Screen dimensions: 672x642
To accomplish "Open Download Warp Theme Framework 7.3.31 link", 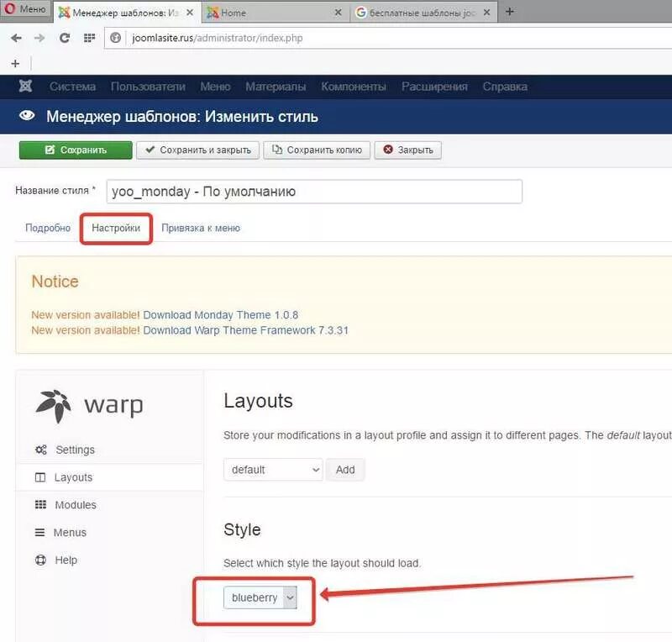I will point(245,330).
